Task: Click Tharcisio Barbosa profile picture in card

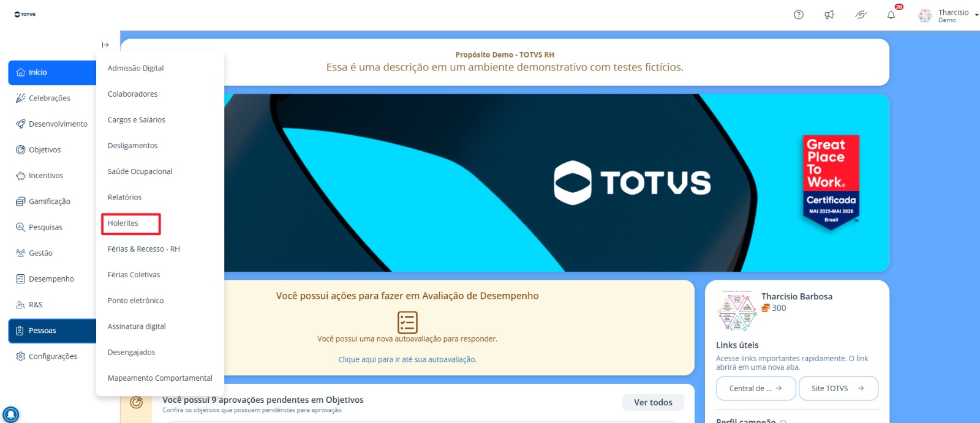Action: point(737,311)
